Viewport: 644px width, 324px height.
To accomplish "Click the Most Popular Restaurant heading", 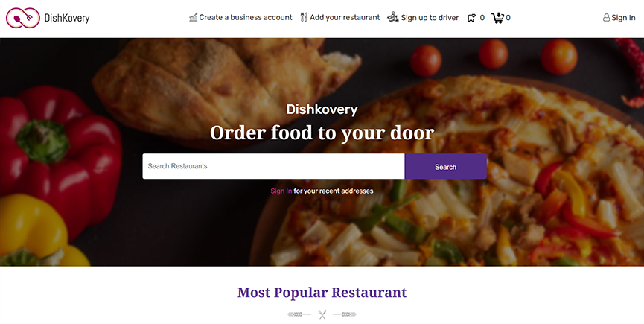I will pyautogui.click(x=322, y=293).
